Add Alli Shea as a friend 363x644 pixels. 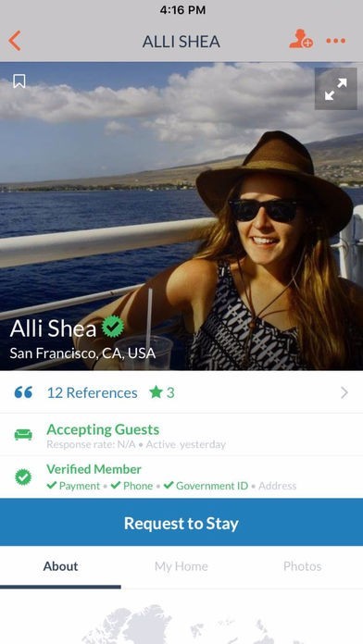click(x=301, y=40)
